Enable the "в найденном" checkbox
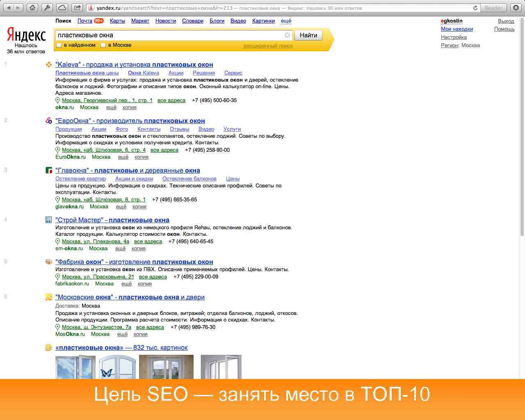 pos(59,45)
